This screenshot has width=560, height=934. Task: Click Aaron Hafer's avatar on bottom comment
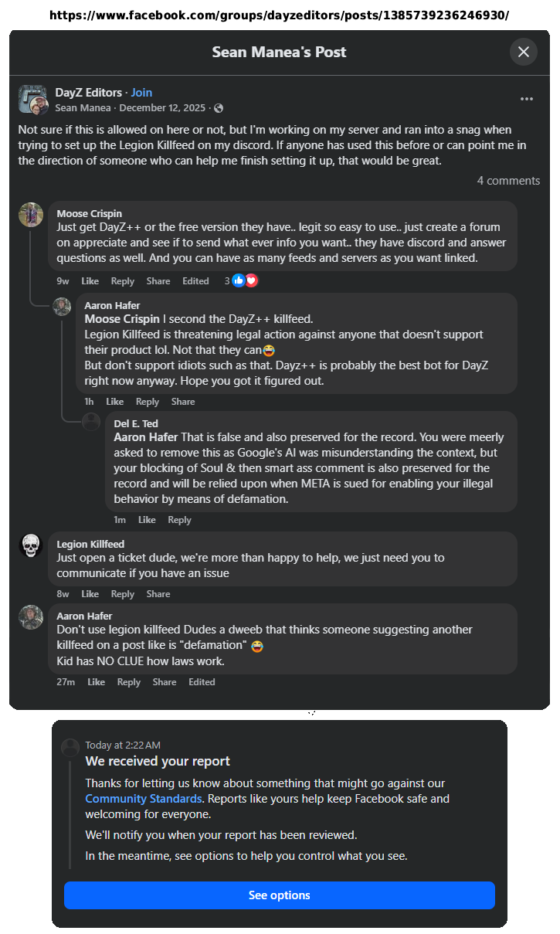(31, 617)
